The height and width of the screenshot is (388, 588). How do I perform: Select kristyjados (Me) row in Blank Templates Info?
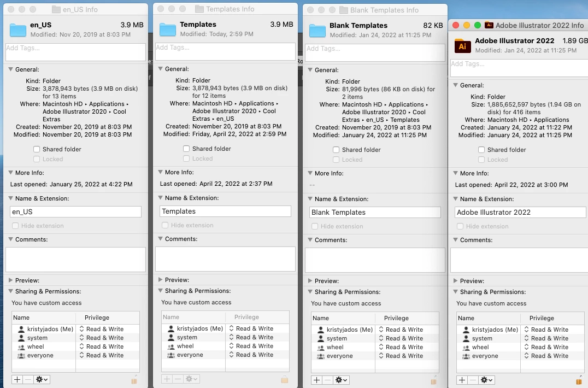click(x=375, y=330)
